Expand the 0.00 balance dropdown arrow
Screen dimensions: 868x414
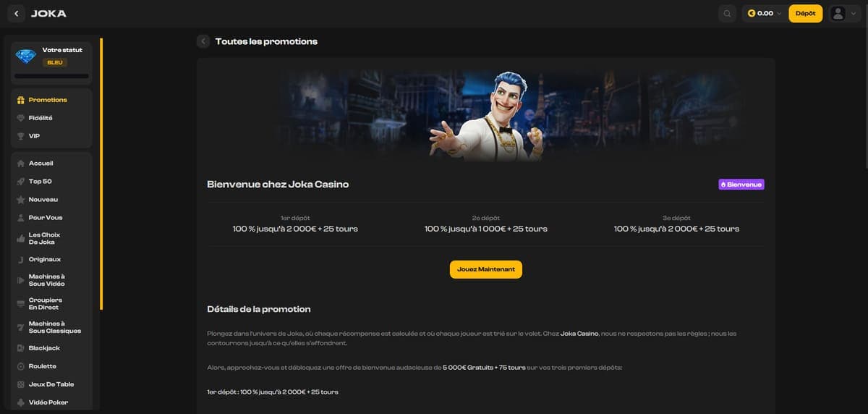click(x=779, y=13)
